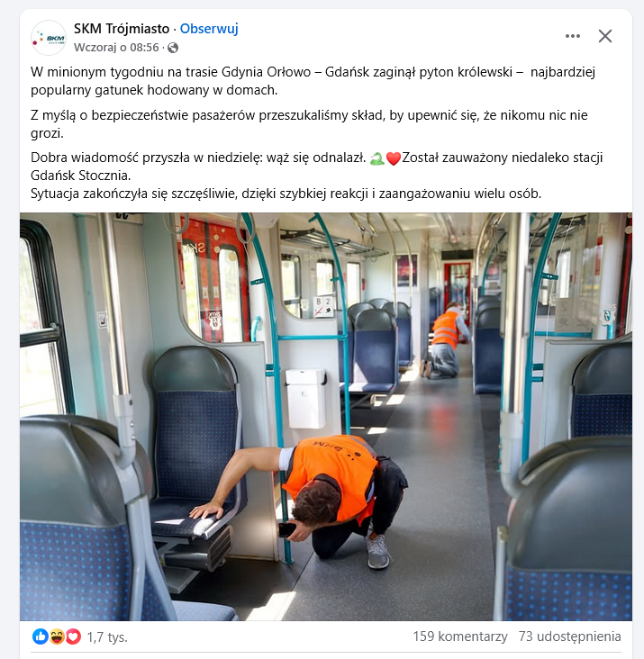Viewport: 644px width, 659px height.
Task: Open the train interior photo
Action: tap(326, 417)
